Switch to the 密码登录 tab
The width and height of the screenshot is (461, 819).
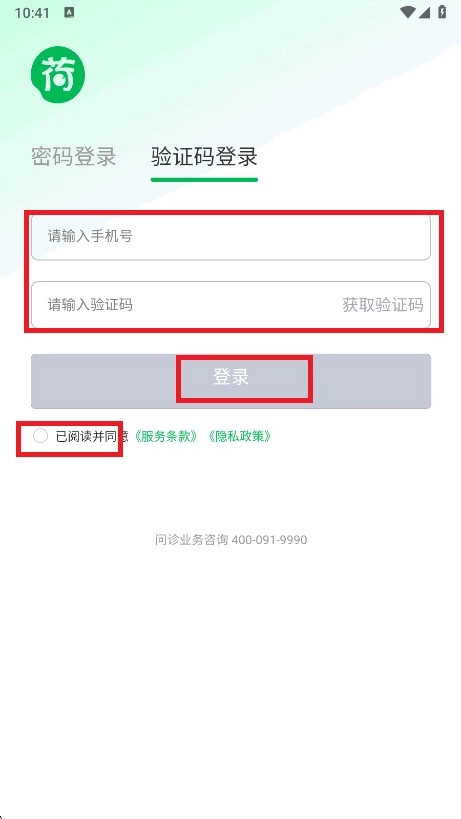[x=73, y=157]
